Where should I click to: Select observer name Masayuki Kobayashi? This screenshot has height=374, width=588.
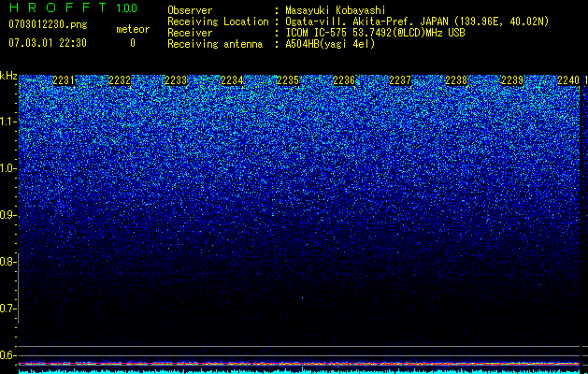coord(336,10)
